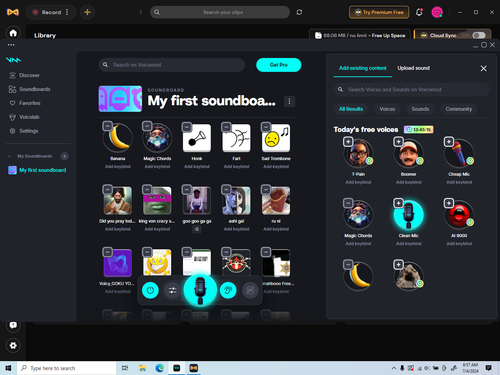Open Medal home icon
Viewport: 500px width, 375px height.
13,33
